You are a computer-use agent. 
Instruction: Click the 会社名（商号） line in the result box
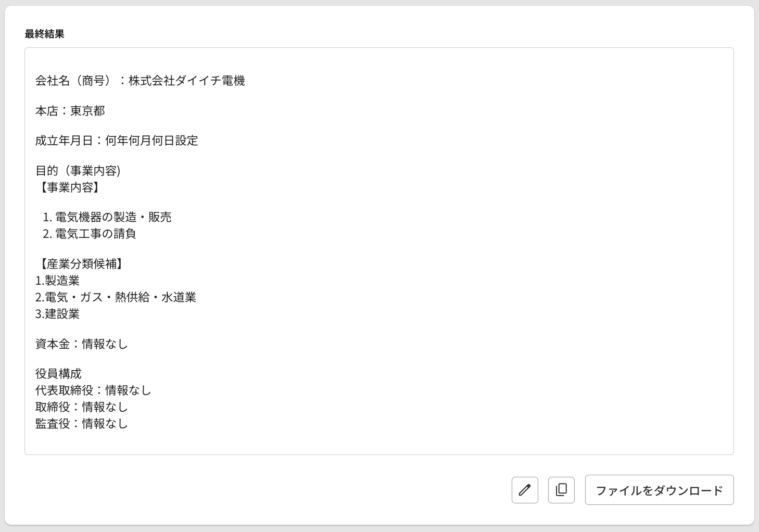[140, 81]
